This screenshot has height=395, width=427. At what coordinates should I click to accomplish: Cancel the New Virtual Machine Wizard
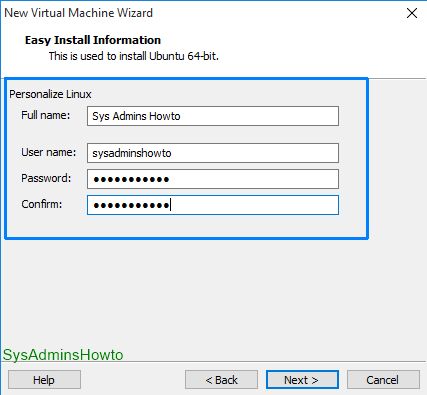pyautogui.click(x=383, y=380)
